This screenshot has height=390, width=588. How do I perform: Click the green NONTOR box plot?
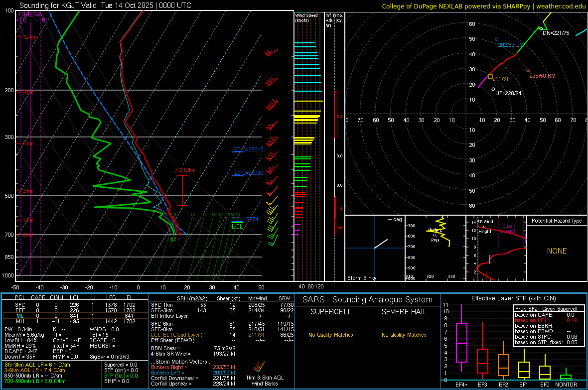566,375
